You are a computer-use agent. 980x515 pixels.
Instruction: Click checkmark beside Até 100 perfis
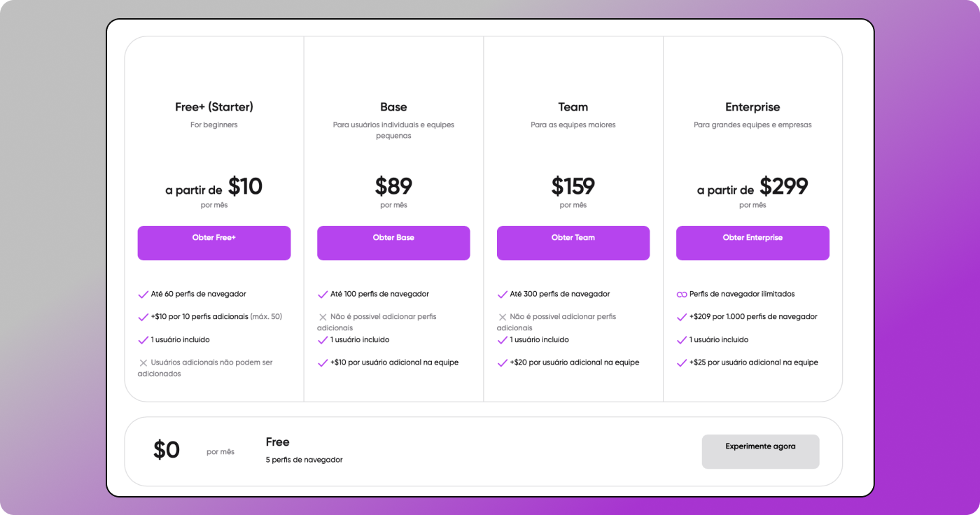coord(323,295)
